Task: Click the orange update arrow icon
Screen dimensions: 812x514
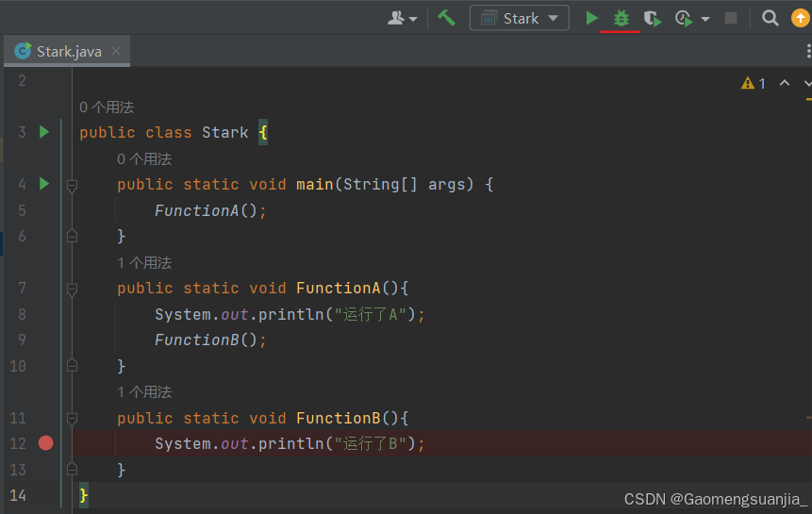Action: coord(800,18)
